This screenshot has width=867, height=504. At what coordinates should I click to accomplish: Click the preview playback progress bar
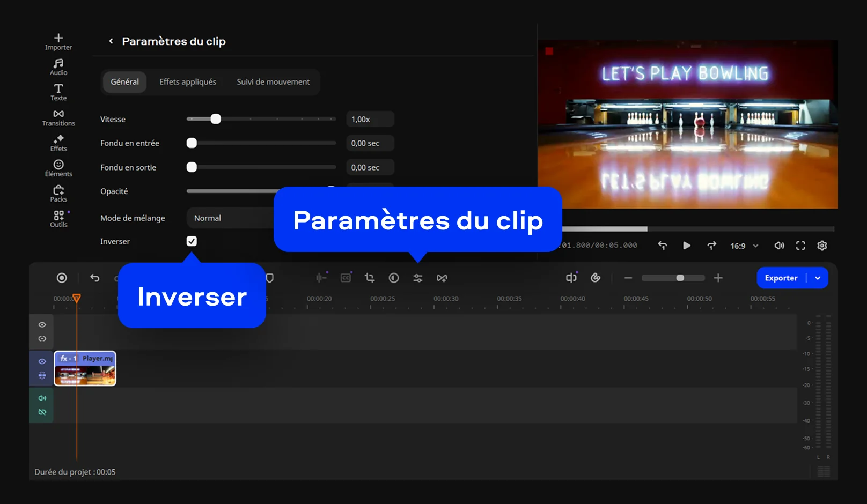698,229
